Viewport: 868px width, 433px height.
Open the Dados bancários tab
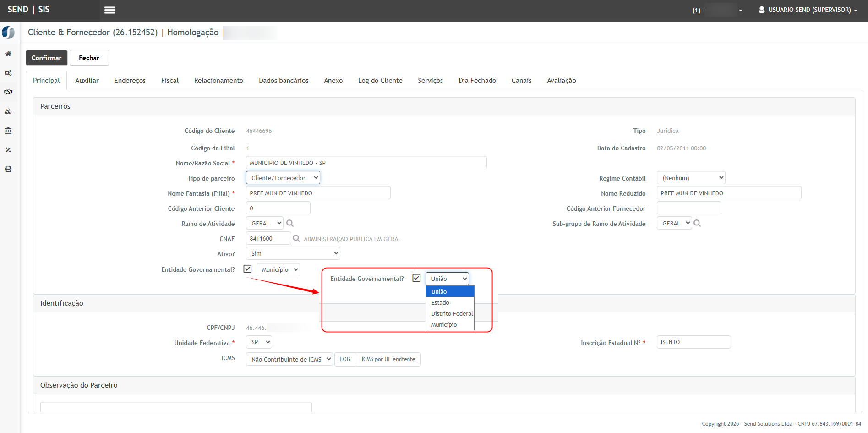pyautogui.click(x=284, y=81)
